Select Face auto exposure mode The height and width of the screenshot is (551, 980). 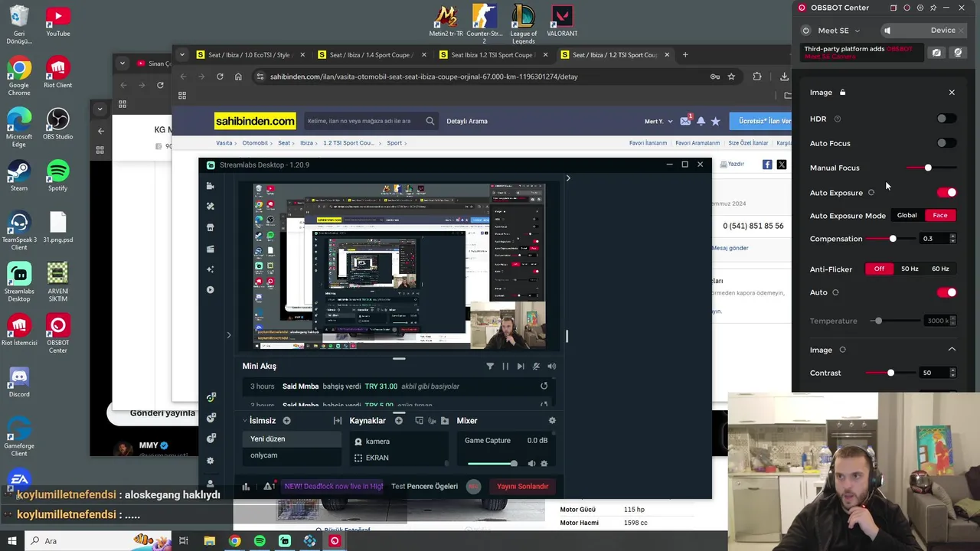pos(940,216)
